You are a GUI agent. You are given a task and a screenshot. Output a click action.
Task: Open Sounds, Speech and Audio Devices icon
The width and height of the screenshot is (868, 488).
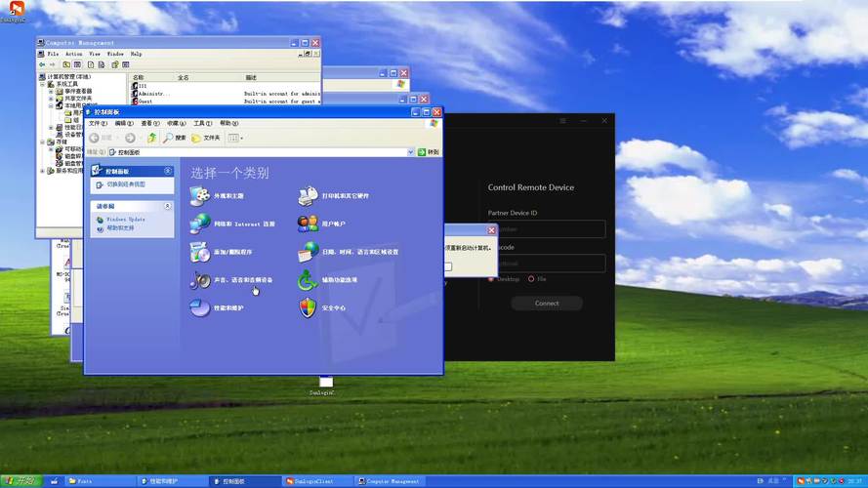point(200,280)
